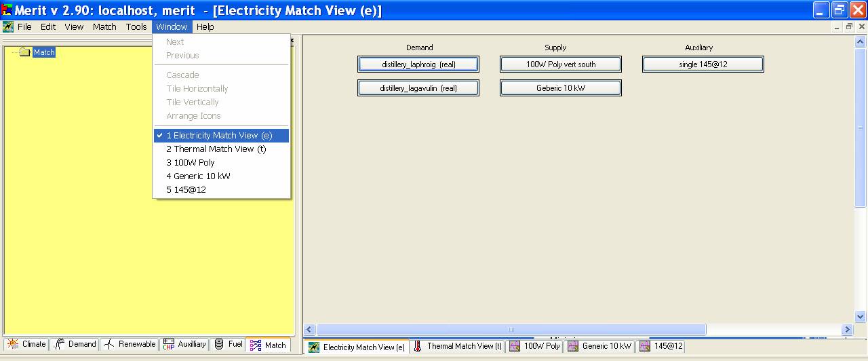This screenshot has height=361, width=868.
Task: Open the View menu
Action: [74, 27]
